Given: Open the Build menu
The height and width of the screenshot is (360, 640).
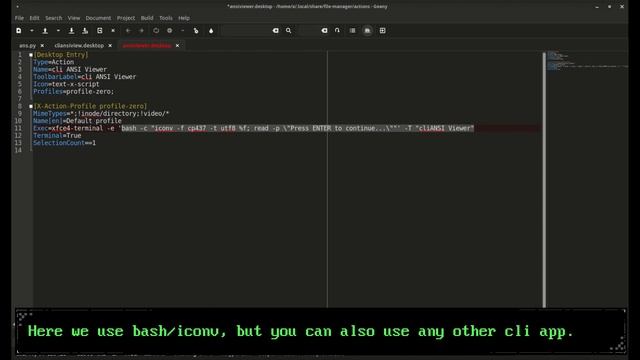Looking at the screenshot, I should (147, 18).
